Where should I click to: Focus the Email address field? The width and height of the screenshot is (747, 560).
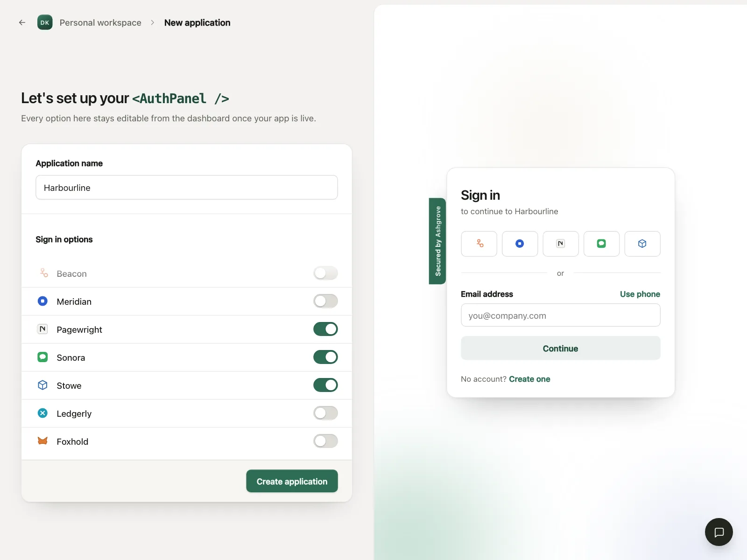pos(560,315)
